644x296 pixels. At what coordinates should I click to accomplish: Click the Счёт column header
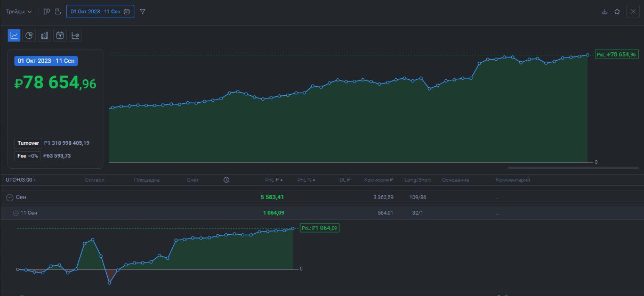pyautogui.click(x=192, y=180)
